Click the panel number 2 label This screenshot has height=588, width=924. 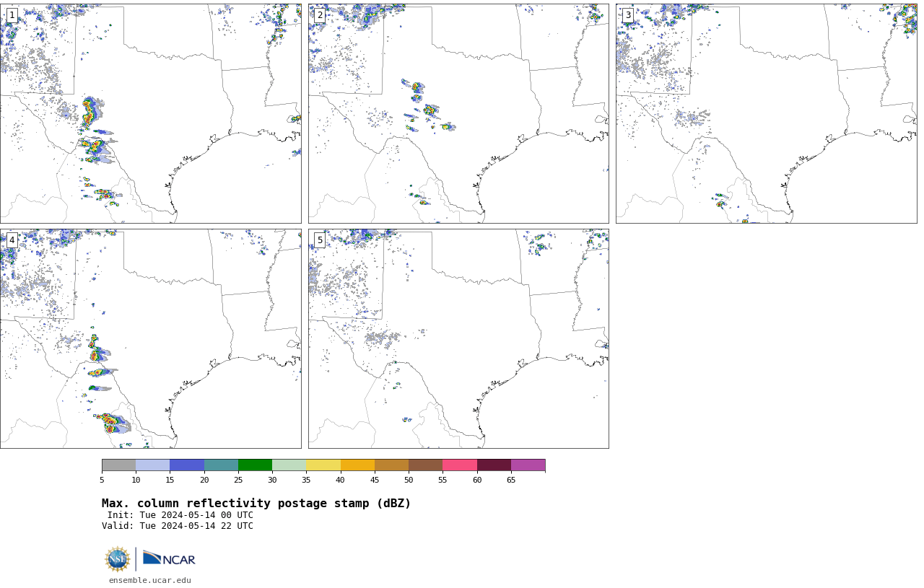point(320,15)
